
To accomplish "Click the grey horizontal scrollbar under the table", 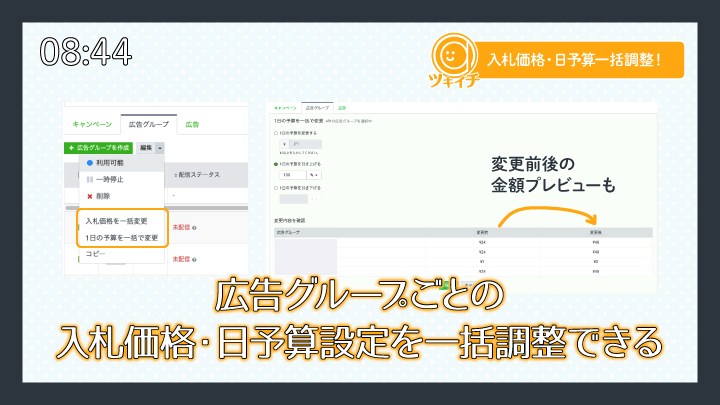I will pyautogui.click(x=156, y=208).
